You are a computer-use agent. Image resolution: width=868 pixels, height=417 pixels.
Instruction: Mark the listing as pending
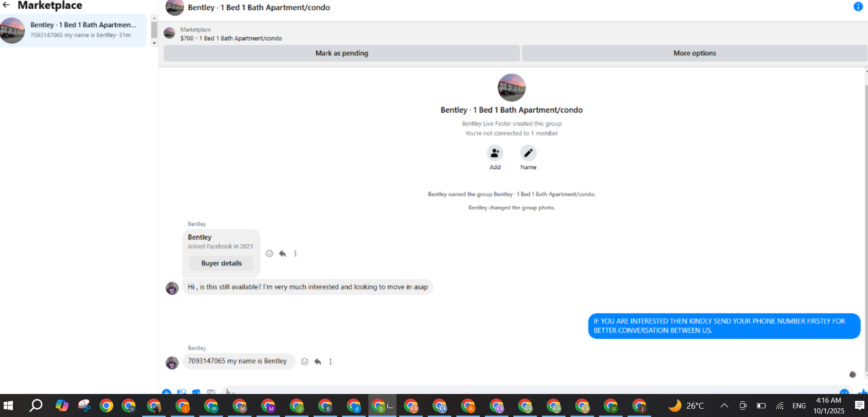click(342, 53)
